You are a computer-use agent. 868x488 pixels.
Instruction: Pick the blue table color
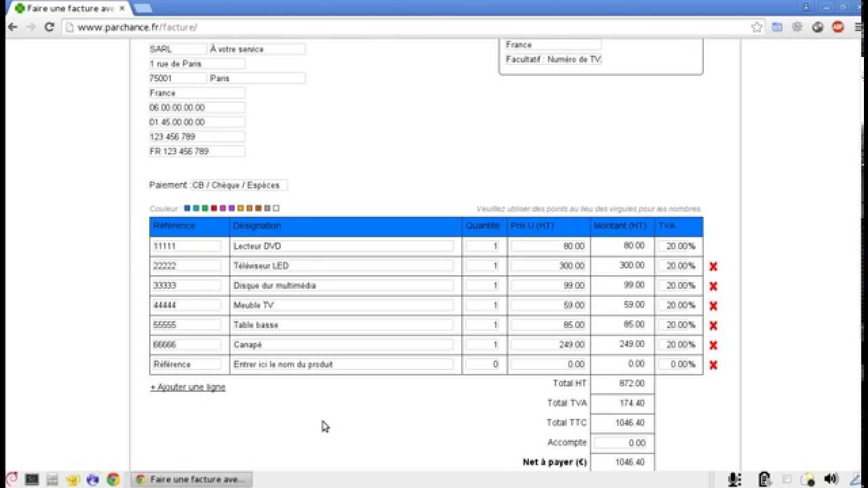point(187,209)
